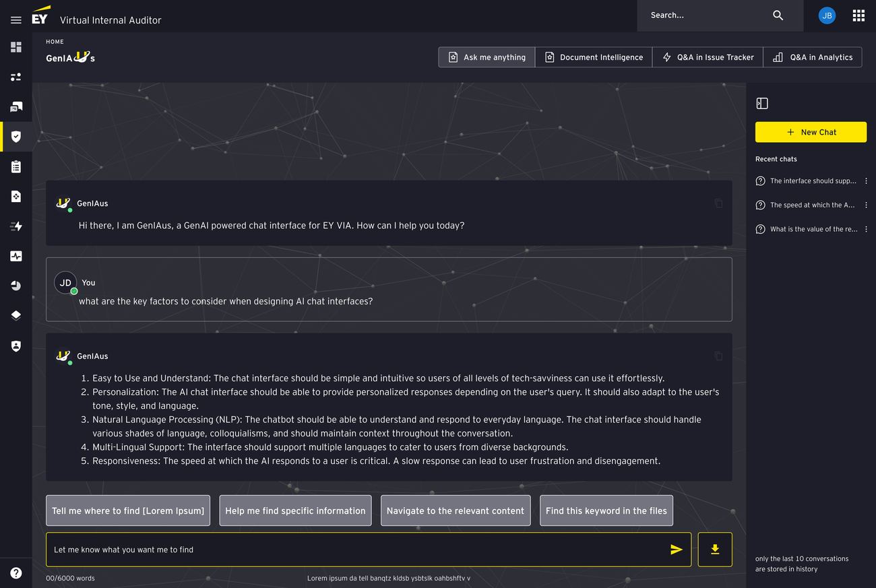
Task: Click the JD user avatar in chat
Action: pyautogui.click(x=65, y=283)
